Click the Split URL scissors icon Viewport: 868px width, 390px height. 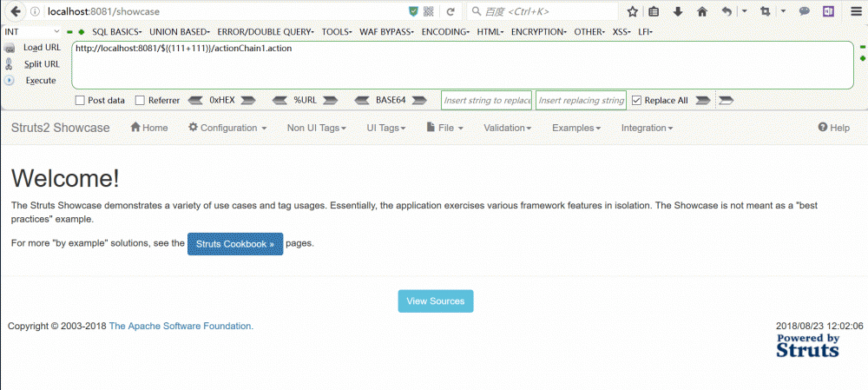coord(10,64)
